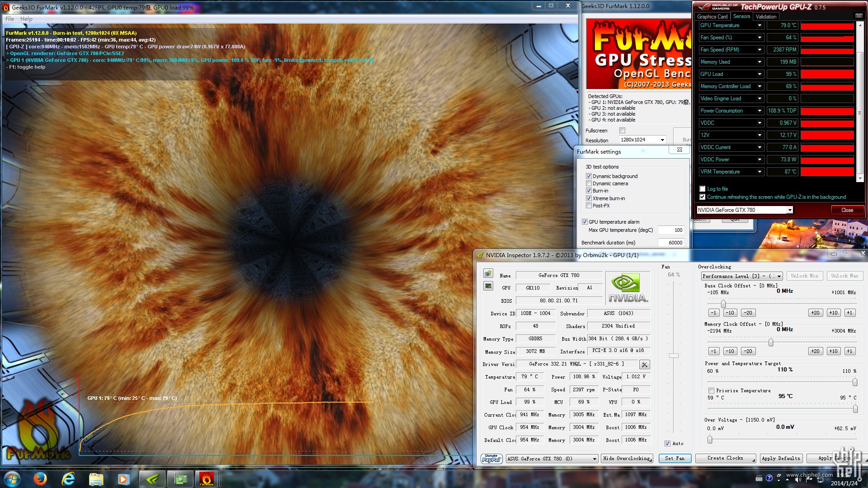Click the volume speaker tray icon
This screenshot has width=868, height=488.
pos(798,479)
